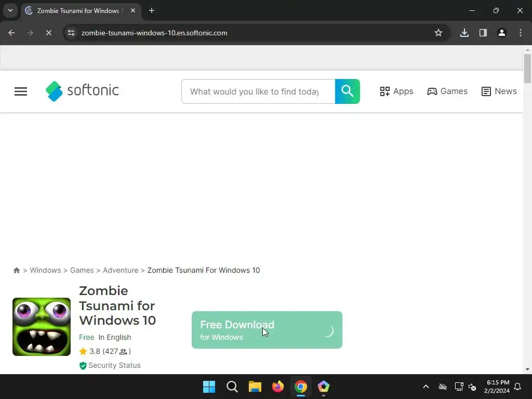
Task: Go to Softonic home via logo
Action: pyautogui.click(x=82, y=91)
